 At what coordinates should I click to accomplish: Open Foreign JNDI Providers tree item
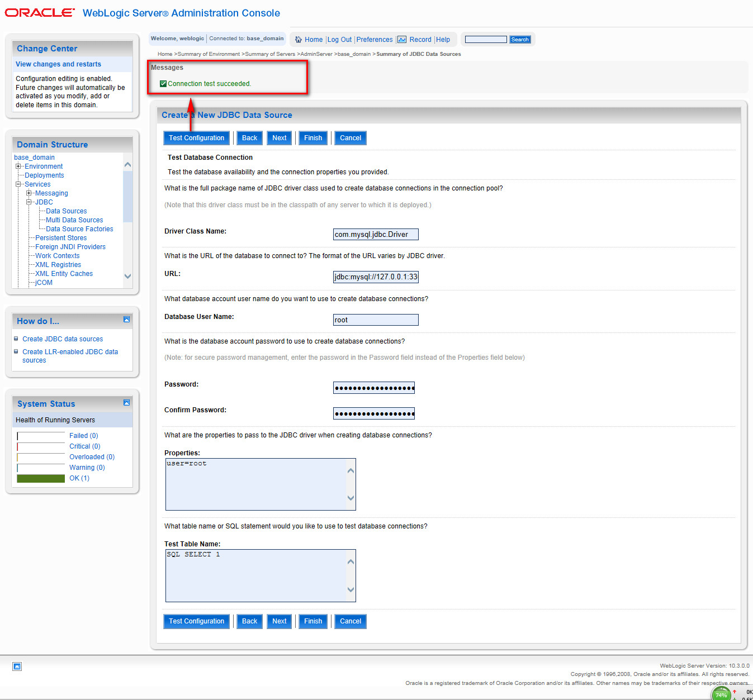click(70, 247)
